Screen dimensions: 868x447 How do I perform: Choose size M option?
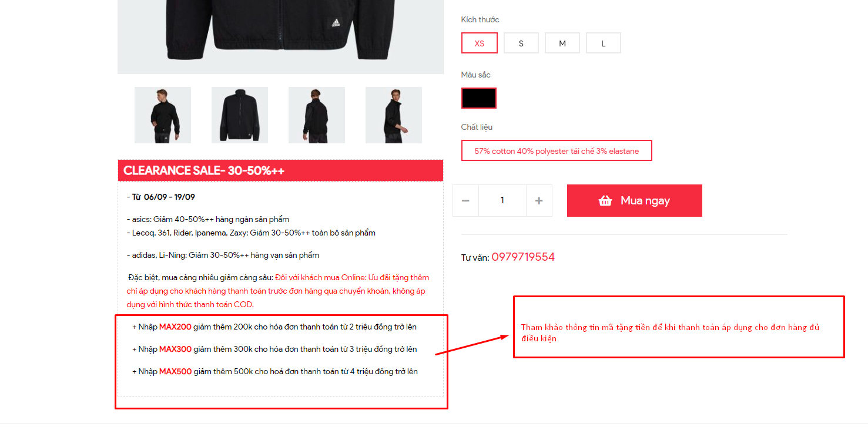click(x=562, y=43)
